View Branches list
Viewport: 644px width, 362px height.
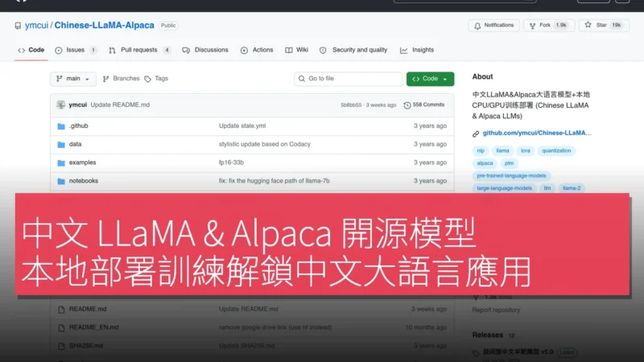(122, 78)
